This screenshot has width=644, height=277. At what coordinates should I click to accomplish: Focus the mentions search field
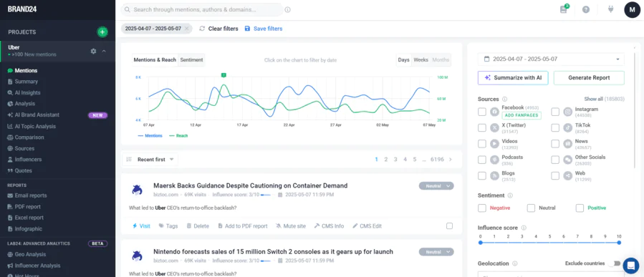[202, 9]
